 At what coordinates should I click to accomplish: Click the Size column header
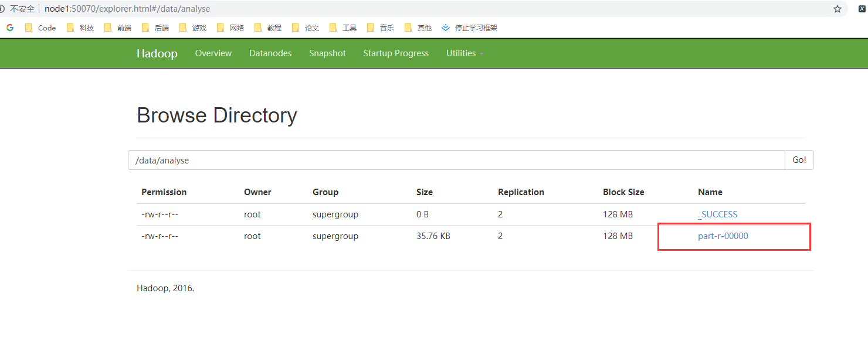(425, 192)
